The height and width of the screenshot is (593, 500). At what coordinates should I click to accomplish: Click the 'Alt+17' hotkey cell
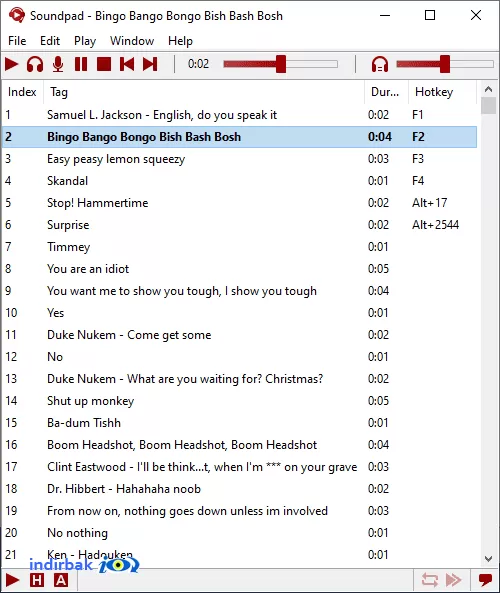(430, 203)
